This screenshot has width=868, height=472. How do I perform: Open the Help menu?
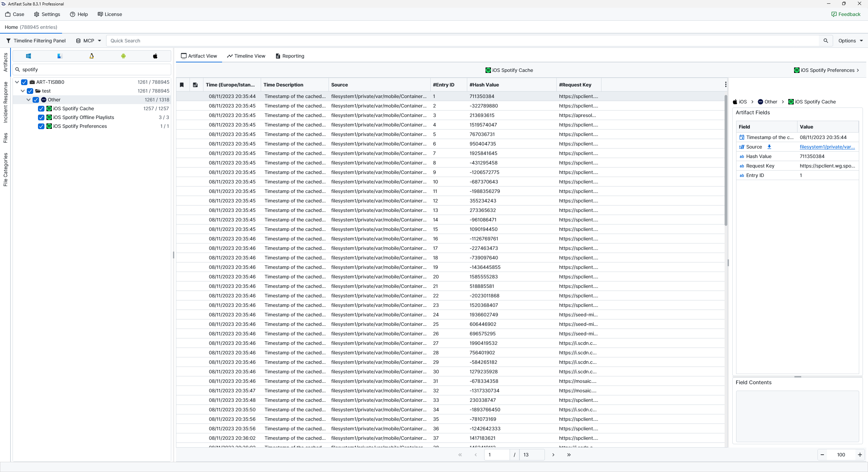click(79, 14)
